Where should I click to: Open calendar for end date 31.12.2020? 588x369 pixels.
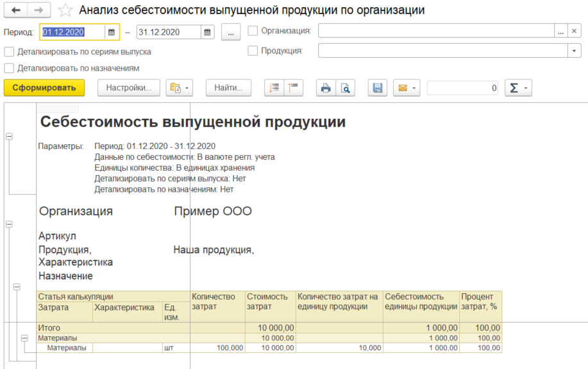(x=207, y=32)
